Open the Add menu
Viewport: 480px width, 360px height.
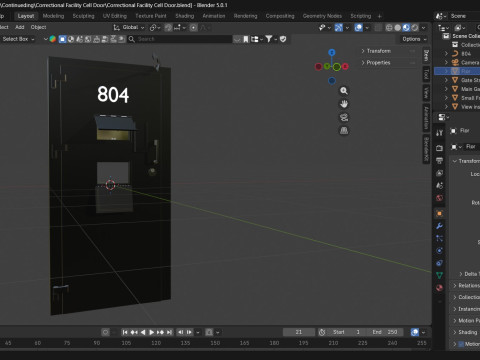click(x=20, y=27)
